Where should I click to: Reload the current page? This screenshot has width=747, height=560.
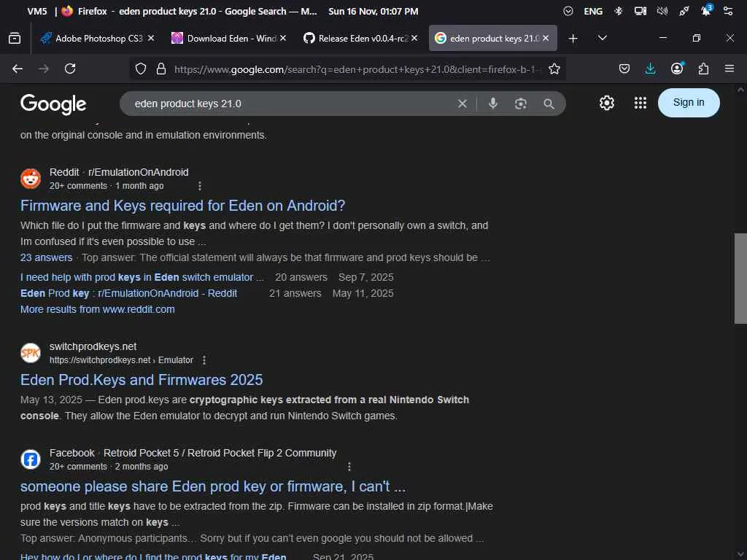click(70, 69)
